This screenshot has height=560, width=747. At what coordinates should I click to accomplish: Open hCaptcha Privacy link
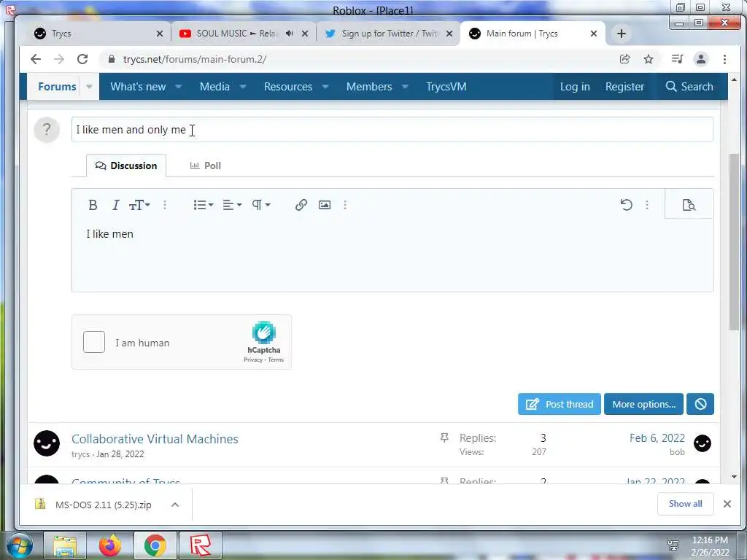253,360
